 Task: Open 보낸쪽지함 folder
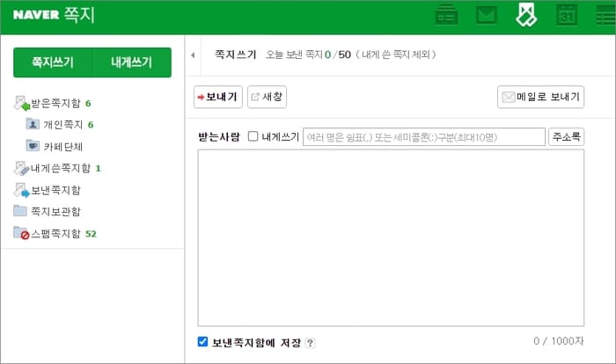(x=55, y=191)
